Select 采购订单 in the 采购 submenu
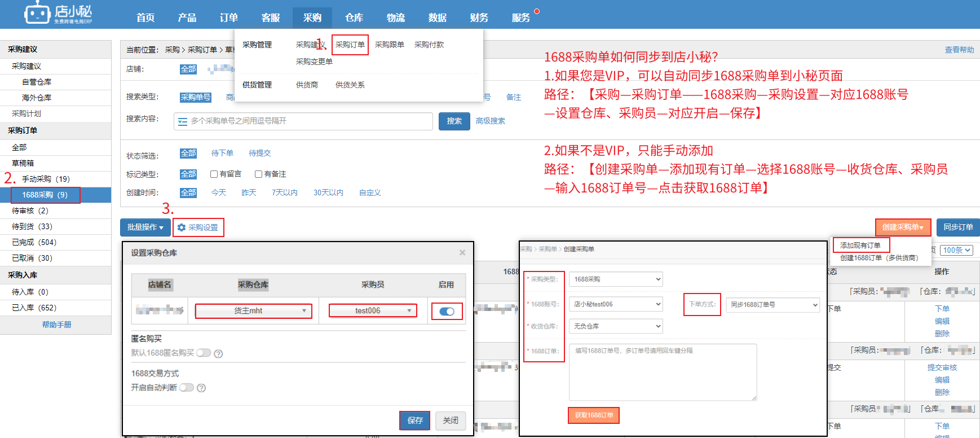 pyautogui.click(x=350, y=45)
